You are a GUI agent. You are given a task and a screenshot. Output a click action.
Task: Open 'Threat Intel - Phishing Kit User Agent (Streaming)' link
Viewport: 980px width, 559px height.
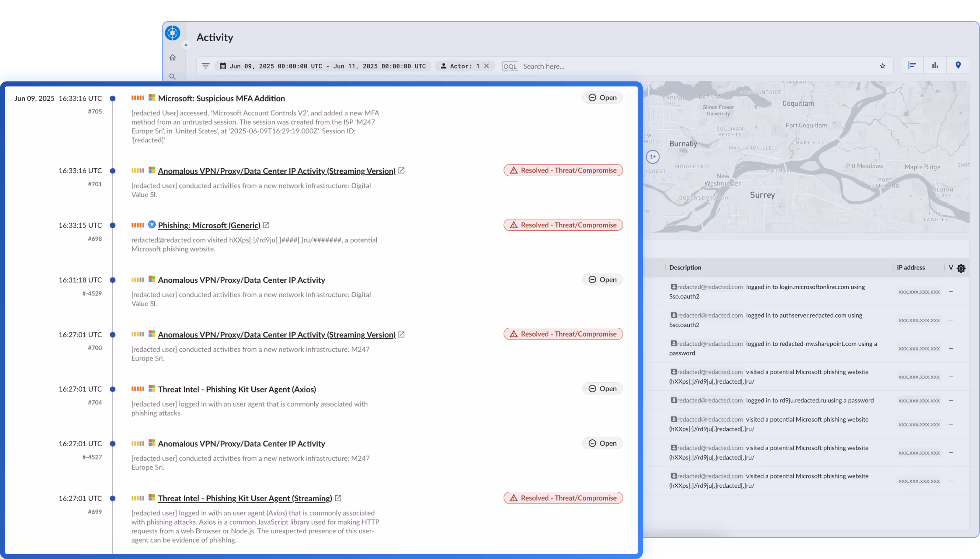tap(245, 498)
